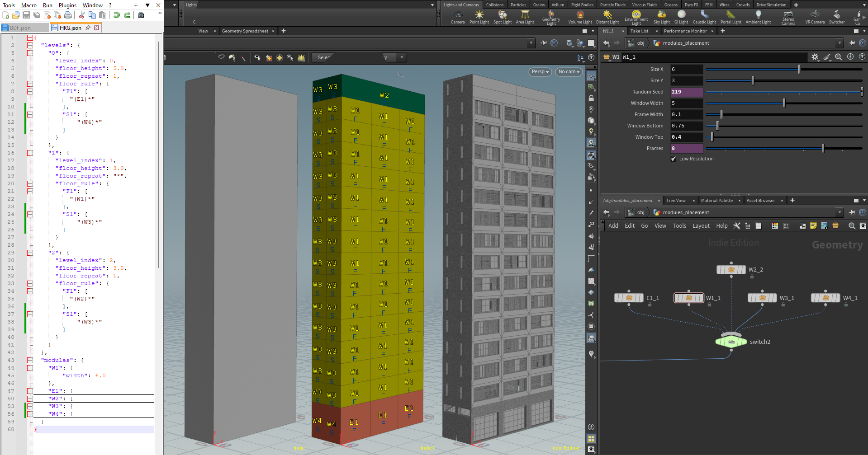
Task: Select the switch2 node
Action: tap(731, 342)
